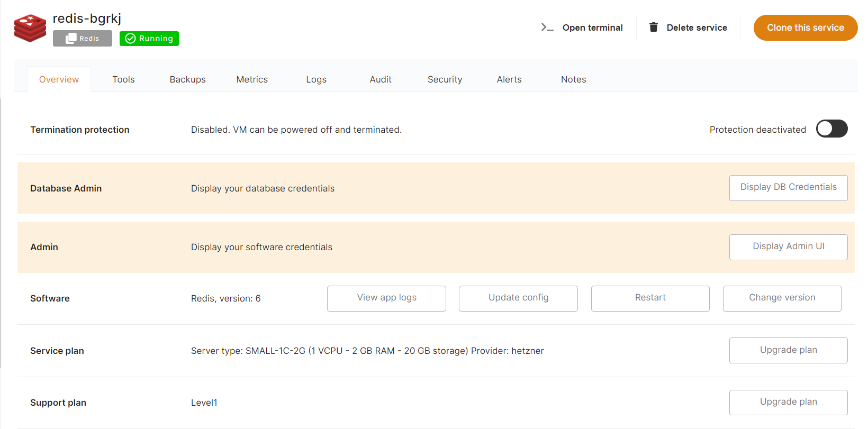The width and height of the screenshot is (868, 429).
Task: Click the Software row heading
Action: tap(50, 298)
